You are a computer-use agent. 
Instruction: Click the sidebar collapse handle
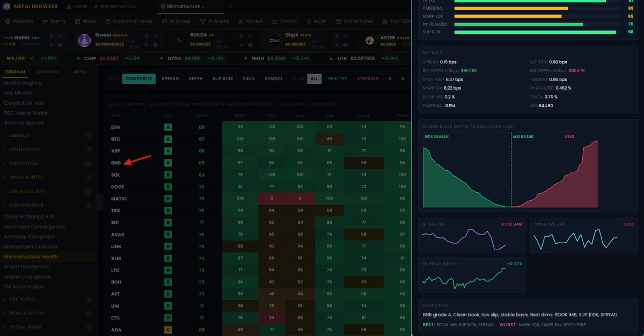(x=99, y=202)
